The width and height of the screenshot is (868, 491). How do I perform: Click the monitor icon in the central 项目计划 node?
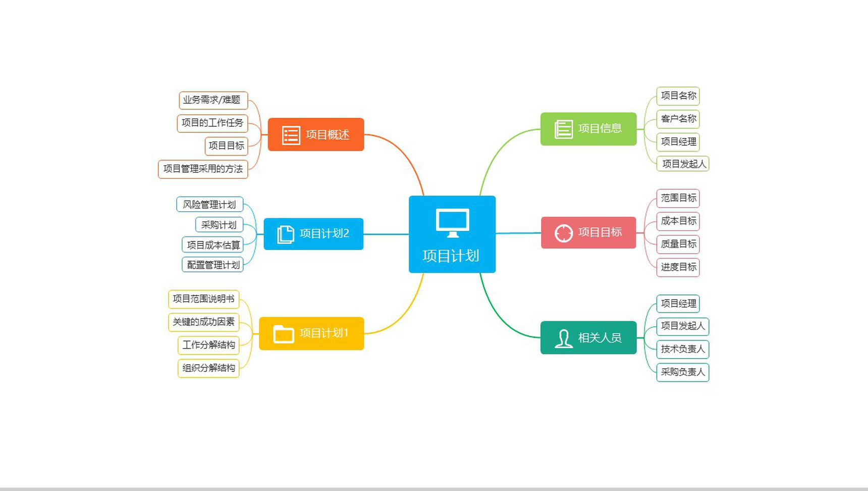tap(453, 223)
